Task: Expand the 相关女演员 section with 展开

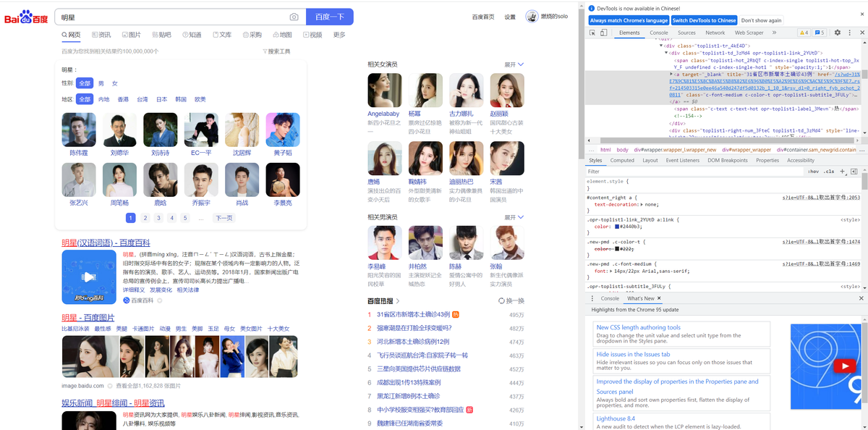Action: point(514,64)
